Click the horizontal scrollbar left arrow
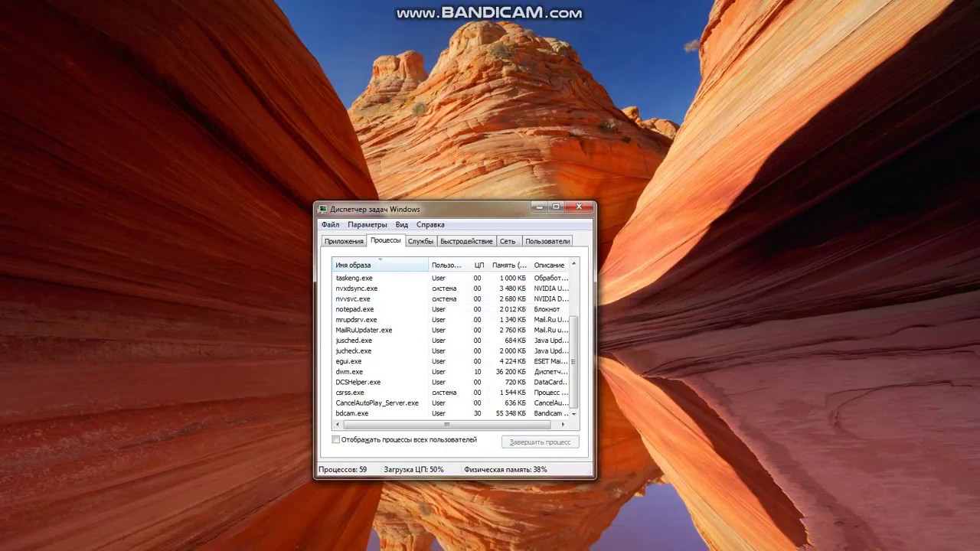 coord(338,425)
